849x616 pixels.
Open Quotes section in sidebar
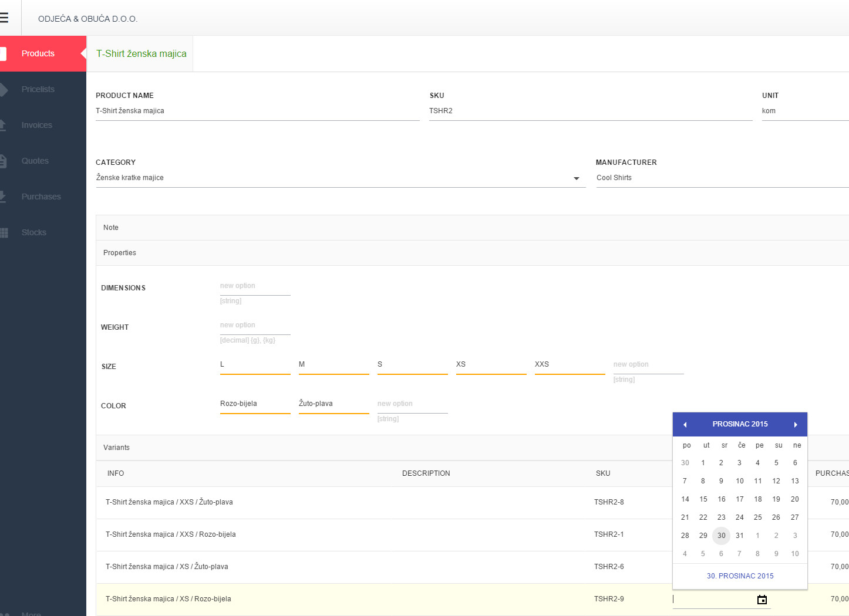(43, 161)
